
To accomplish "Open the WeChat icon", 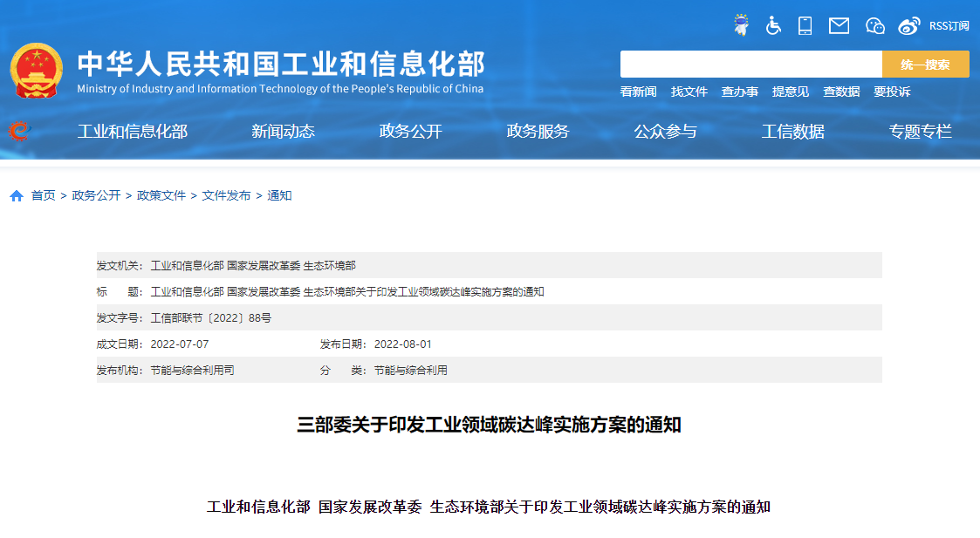I will pos(875,25).
